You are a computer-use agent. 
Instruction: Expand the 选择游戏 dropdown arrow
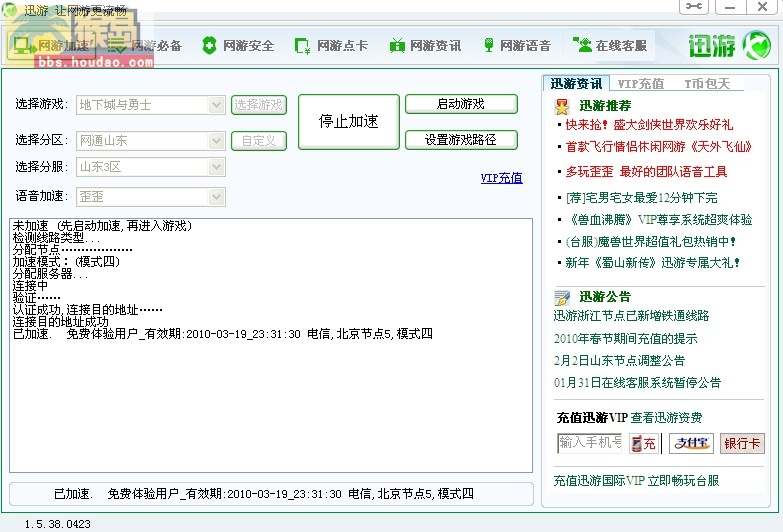pyautogui.click(x=216, y=105)
